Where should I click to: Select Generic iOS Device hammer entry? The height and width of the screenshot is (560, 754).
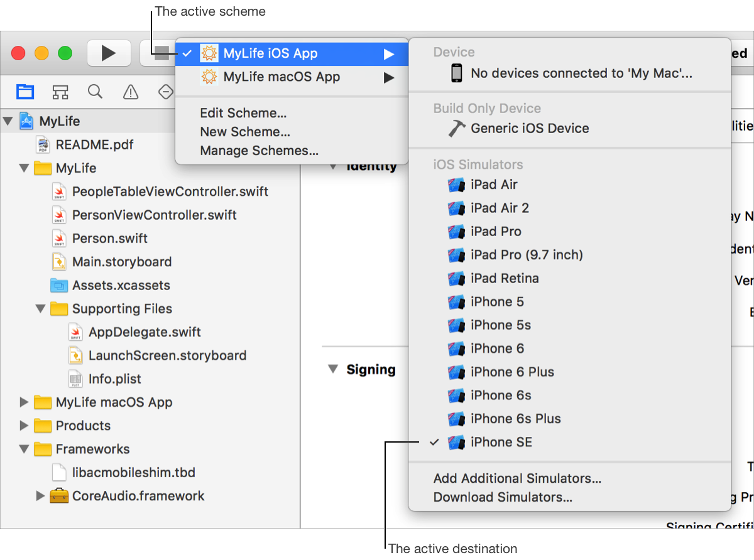pos(529,128)
